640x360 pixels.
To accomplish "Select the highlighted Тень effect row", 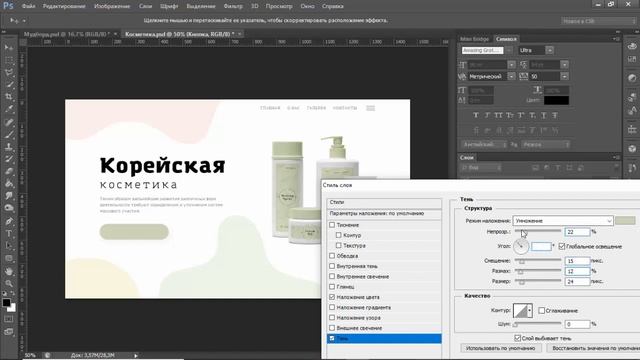I will (x=384, y=338).
